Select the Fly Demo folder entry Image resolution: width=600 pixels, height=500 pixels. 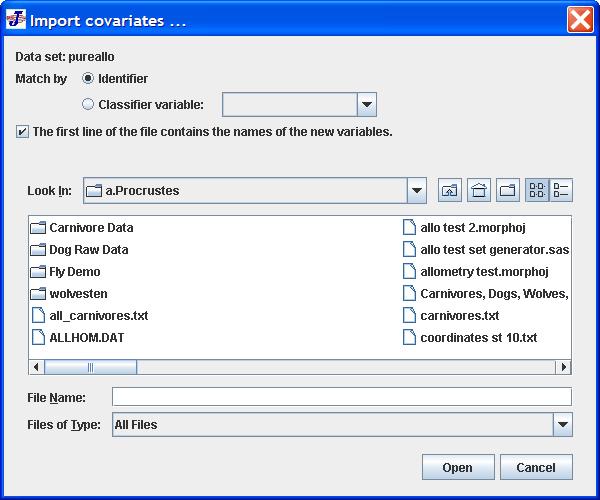tap(65, 272)
